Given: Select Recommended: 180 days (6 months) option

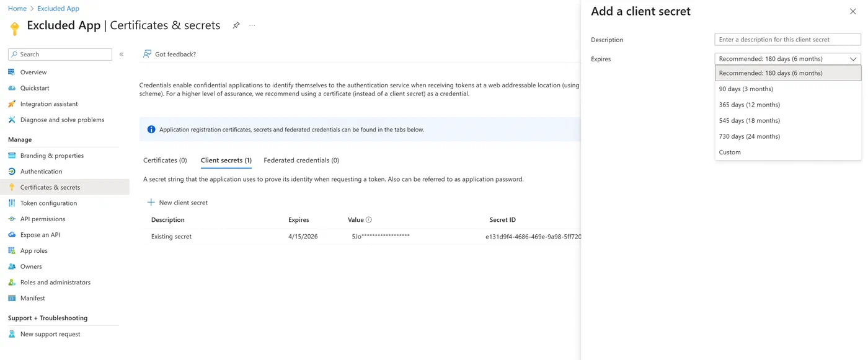Looking at the screenshot, I should coord(788,73).
